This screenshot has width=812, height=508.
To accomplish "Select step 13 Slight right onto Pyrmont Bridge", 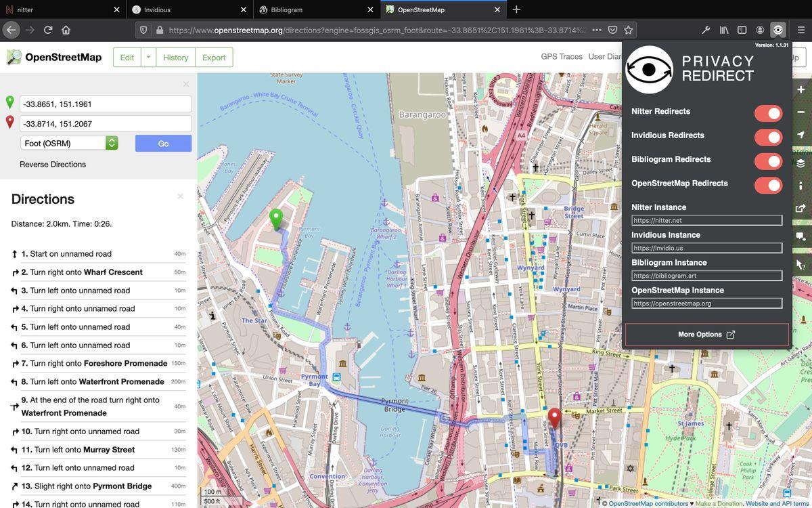I will pyautogui.click(x=98, y=486).
